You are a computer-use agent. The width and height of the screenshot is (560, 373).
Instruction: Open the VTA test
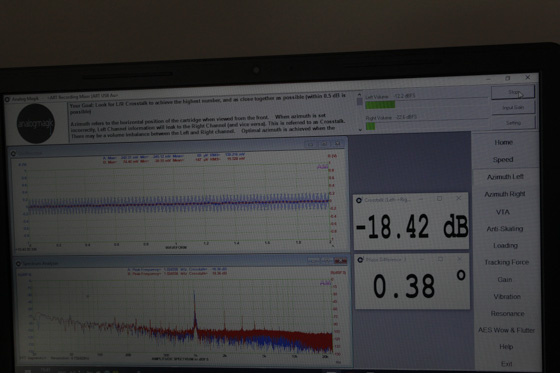tap(502, 212)
